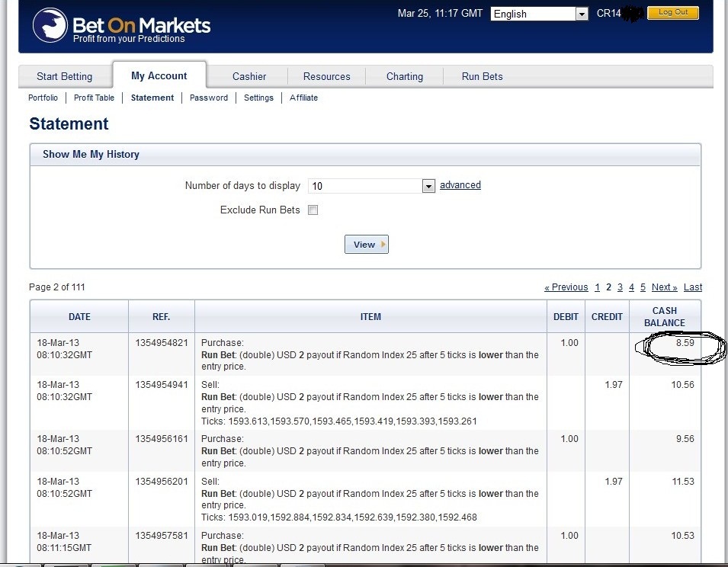Tick the Exclude Run Bets checkbox
Image resolution: width=728 pixels, height=567 pixels.
click(313, 210)
